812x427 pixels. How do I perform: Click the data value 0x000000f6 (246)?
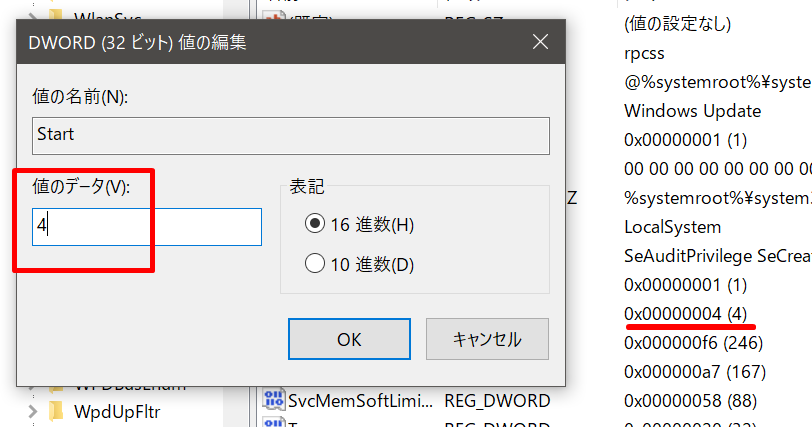(x=693, y=343)
